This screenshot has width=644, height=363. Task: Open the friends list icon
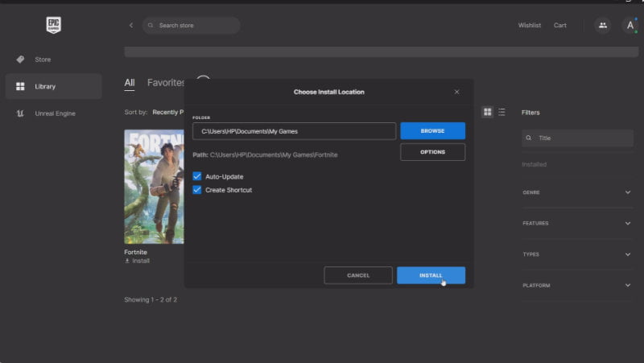click(602, 25)
